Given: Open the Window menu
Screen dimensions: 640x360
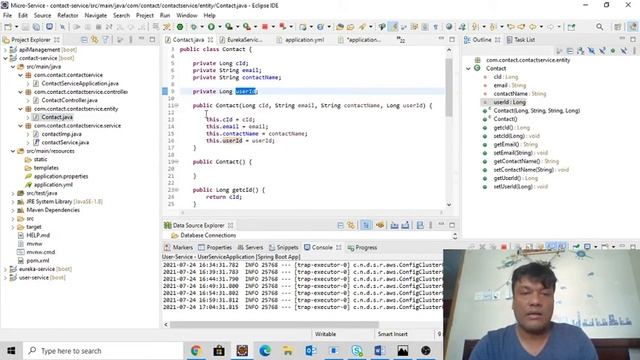Looking at the screenshot, I should click(x=187, y=15).
